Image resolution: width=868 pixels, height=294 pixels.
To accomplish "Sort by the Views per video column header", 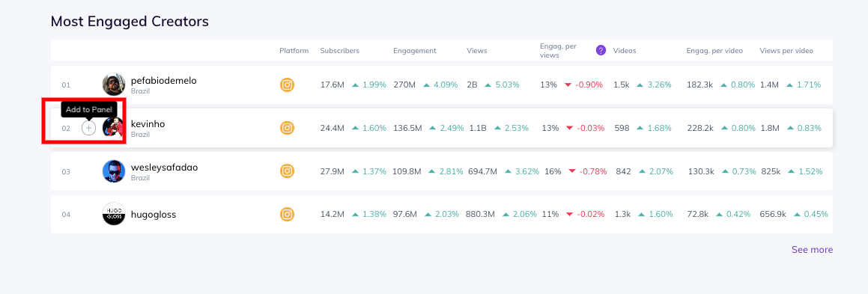I will point(786,51).
